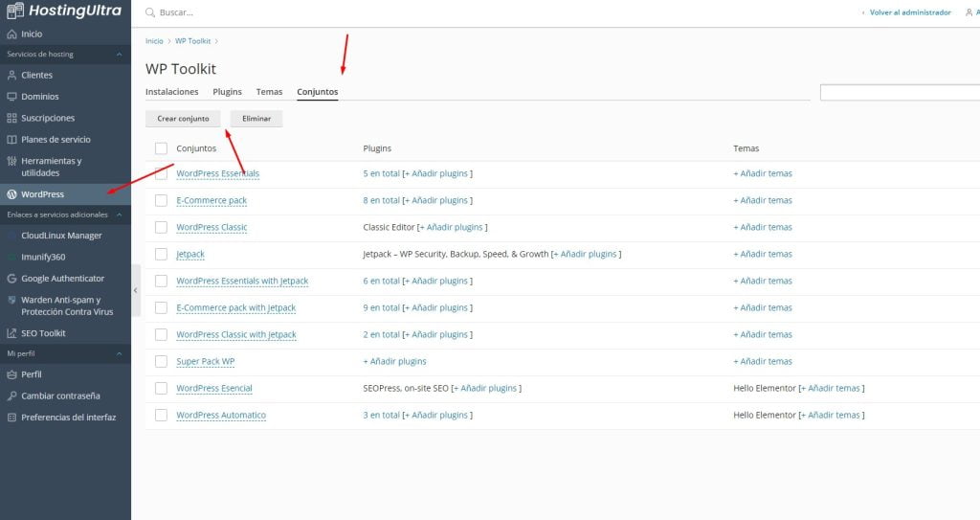The width and height of the screenshot is (980, 520).
Task: Check the E-Commerce pack with Jetpack checkbox
Action: pyautogui.click(x=161, y=307)
